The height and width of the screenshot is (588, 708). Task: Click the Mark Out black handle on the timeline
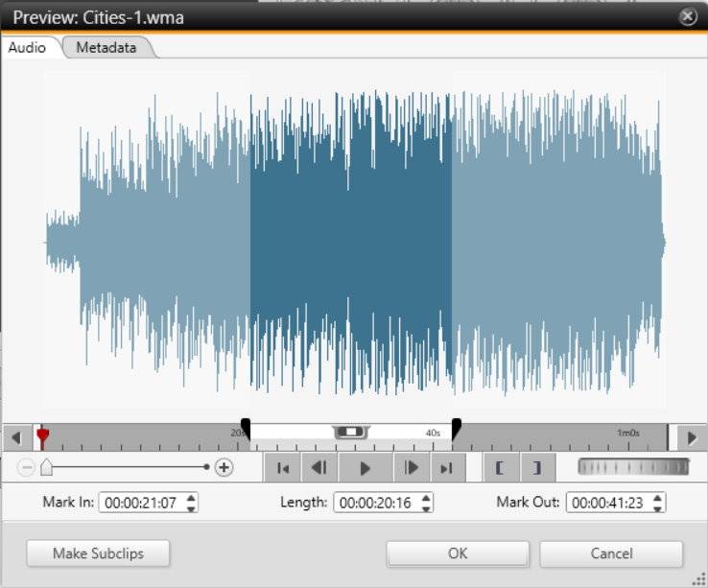click(457, 429)
